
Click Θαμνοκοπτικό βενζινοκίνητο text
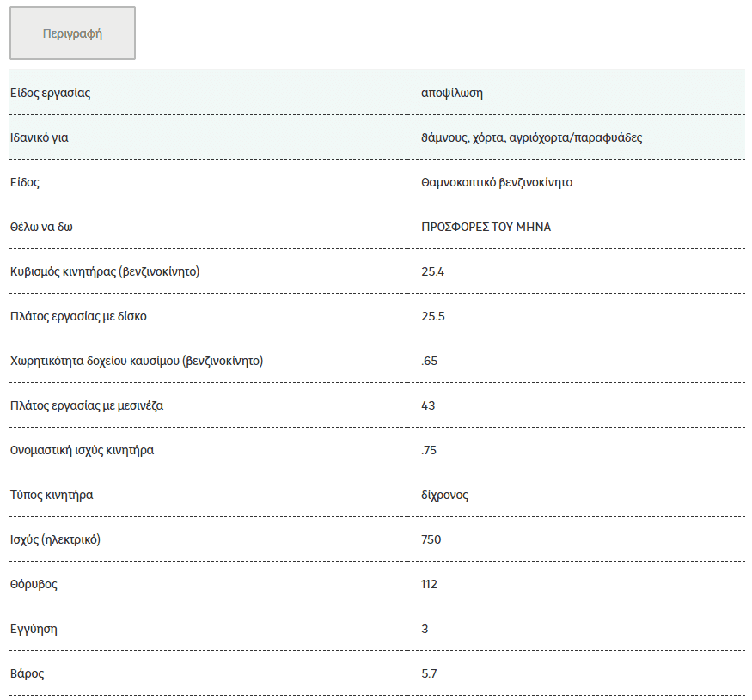click(x=497, y=182)
